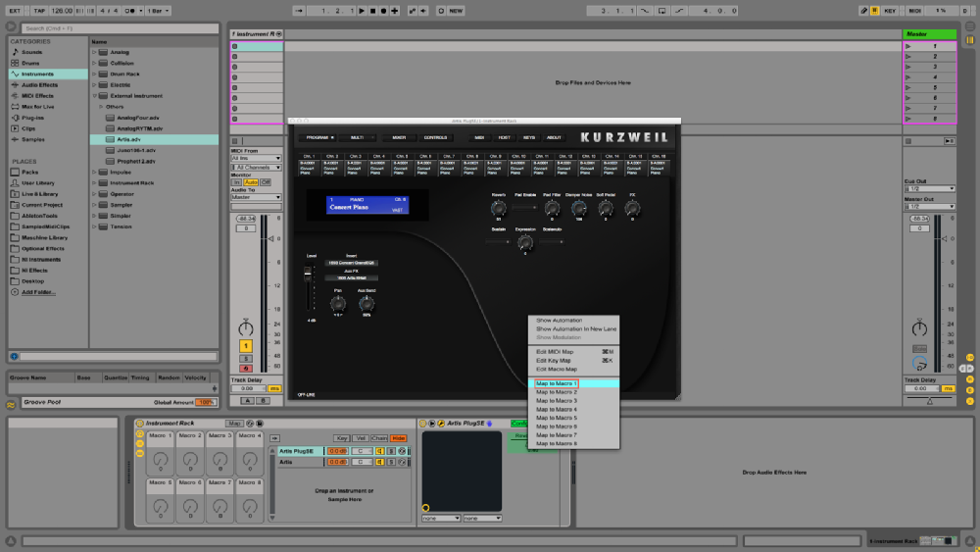Viewport: 980px width, 552px height.
Task: Arm the track record button
Action: tap(245, 368)
